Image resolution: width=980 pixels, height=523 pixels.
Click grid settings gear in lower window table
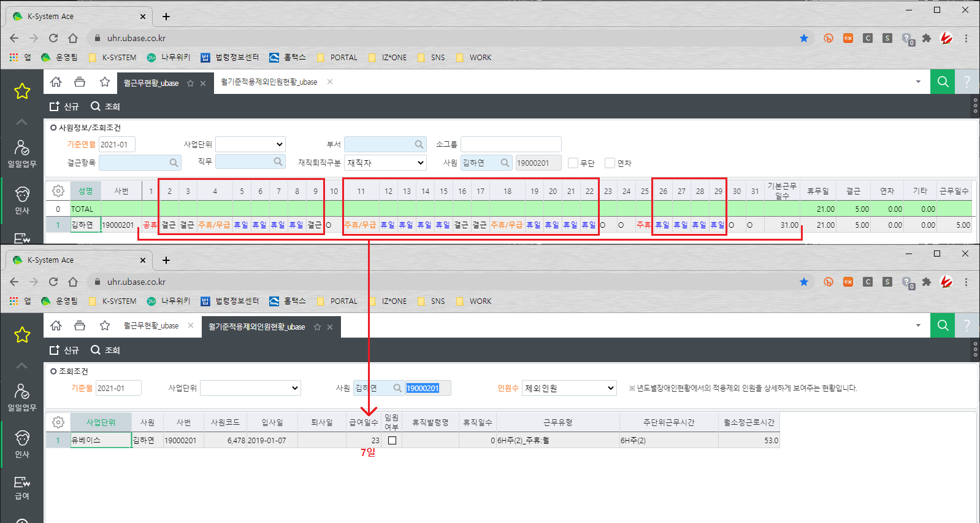coord(58,422)
